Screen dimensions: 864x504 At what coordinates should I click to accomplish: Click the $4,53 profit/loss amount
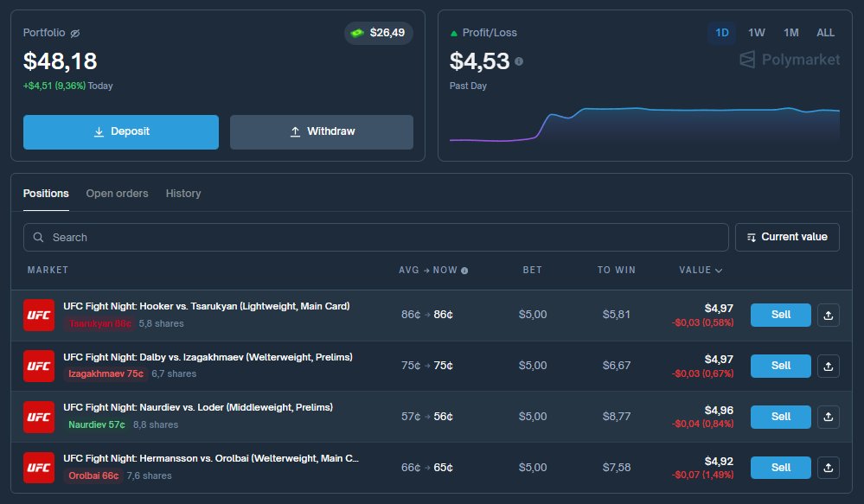point(479,61)
